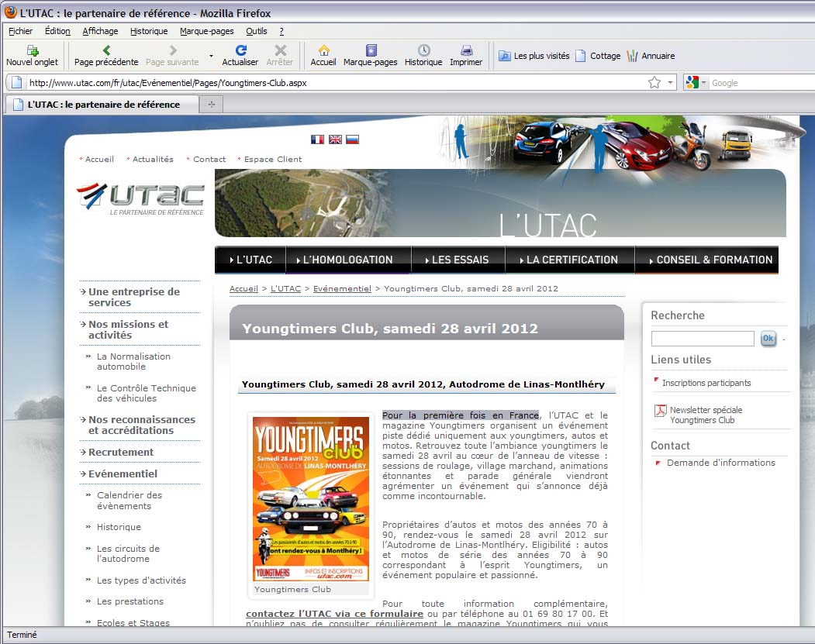Click the Firefox icon in the title bar
This screenshot has width=815, height=644.
tap(10, 12)
